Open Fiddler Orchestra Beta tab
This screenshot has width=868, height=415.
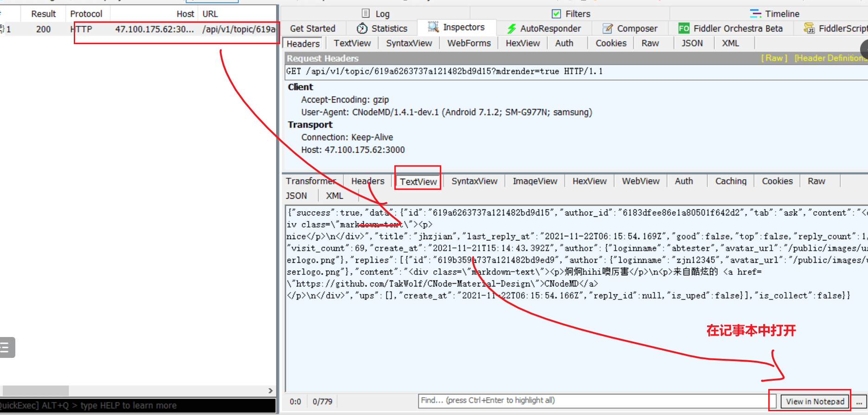click(x=730, y=28)
